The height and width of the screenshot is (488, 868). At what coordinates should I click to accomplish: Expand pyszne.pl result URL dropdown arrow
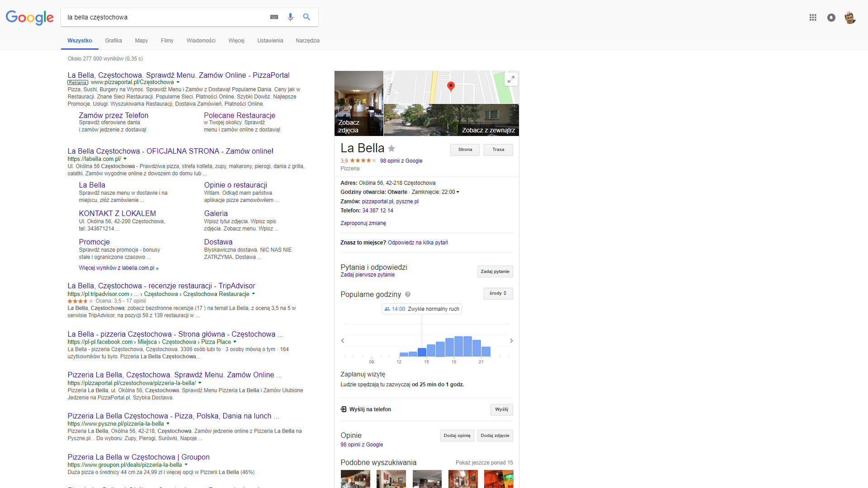(x=168, y=424)
